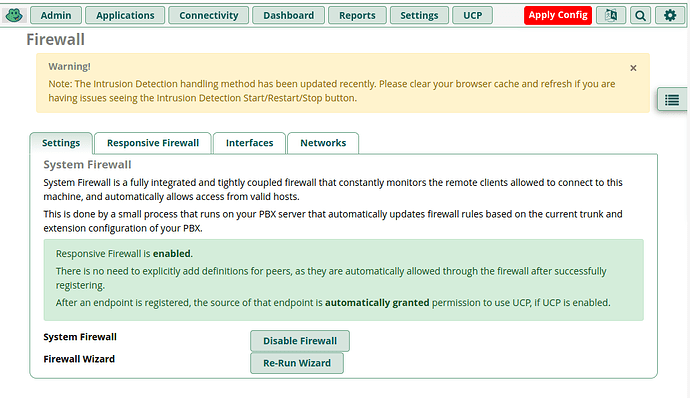Dismiss the warning with X icon
The height and width of the screenshot is (398, 690).
(633, 68)
